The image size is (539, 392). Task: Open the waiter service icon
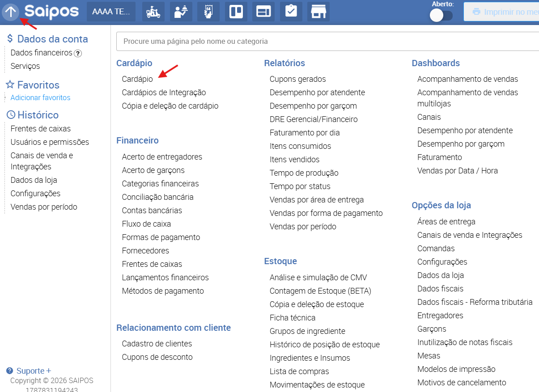pos(181,12)
